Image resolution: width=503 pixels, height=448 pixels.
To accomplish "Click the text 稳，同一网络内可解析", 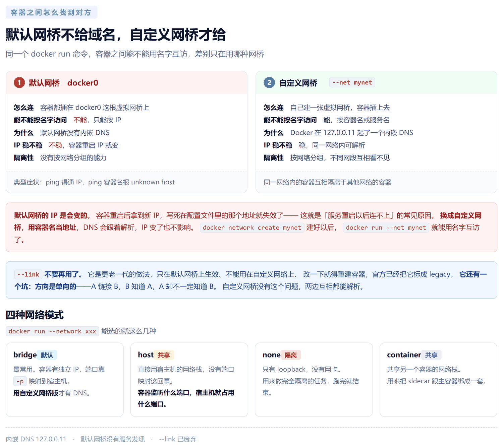I will click(x=332, y=145).
